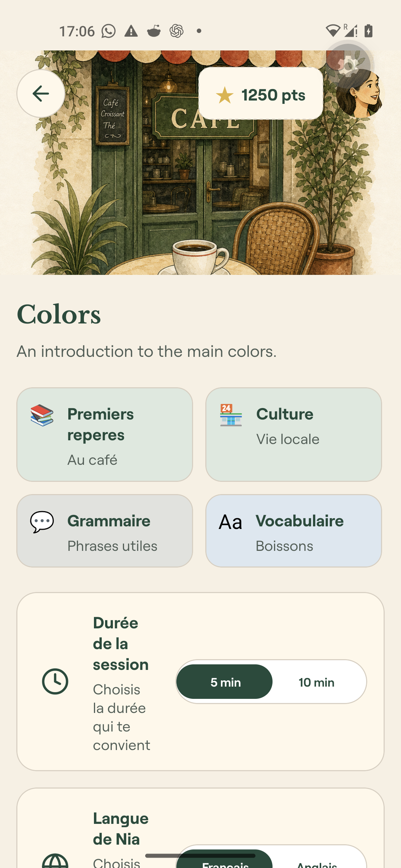
Task: Tap the back arrow button
Action: click(41, 93)
